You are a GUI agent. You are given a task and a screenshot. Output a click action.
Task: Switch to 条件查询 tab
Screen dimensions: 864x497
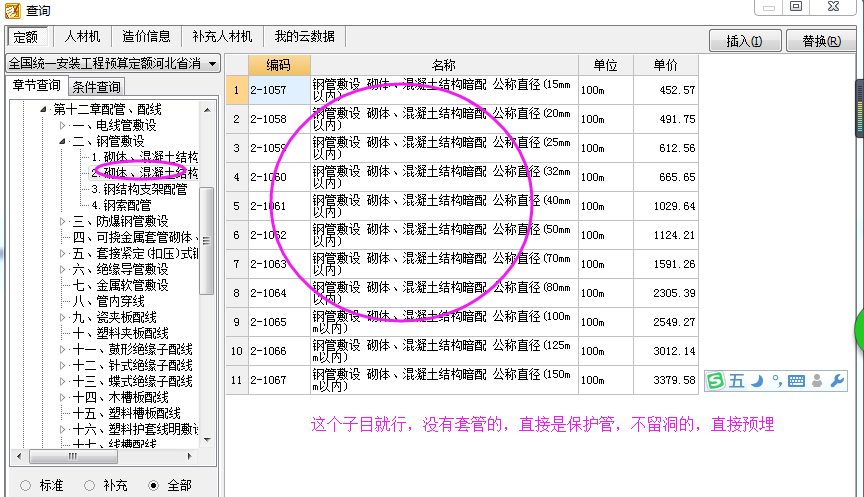click(x=96, y=87)
